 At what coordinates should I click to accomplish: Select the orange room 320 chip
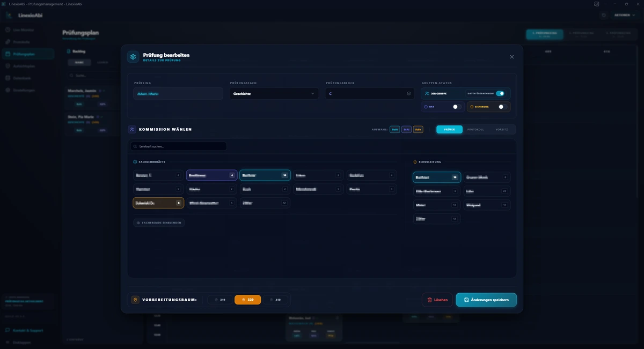coord(247,300)
